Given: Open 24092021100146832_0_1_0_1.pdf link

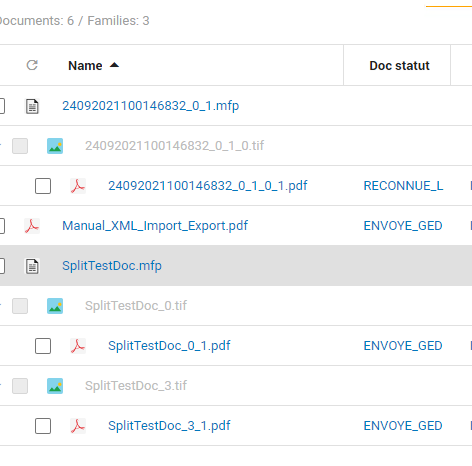Looking at the screenshot, I should (208, 186).
